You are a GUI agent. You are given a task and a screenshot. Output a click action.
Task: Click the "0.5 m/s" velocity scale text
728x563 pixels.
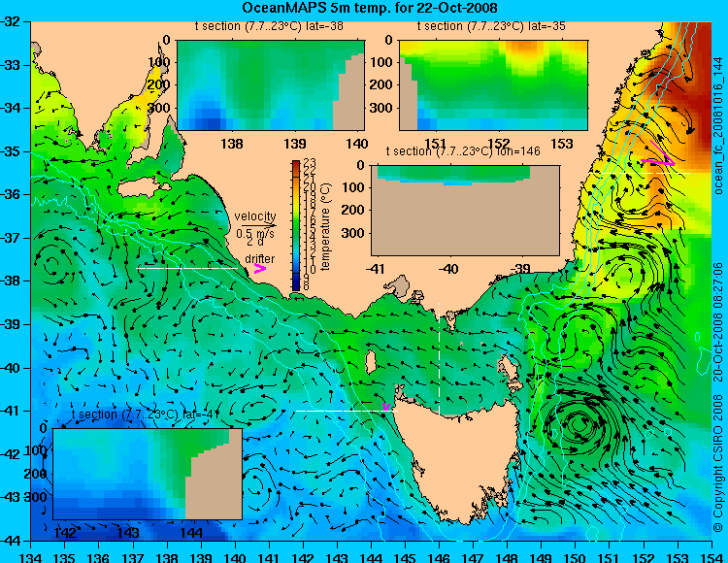[255, 234]
